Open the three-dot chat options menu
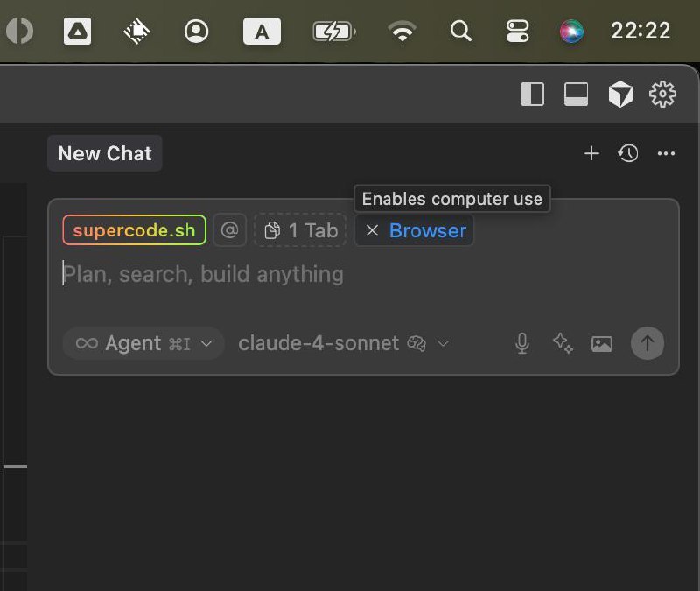 [x=666, y=153]
